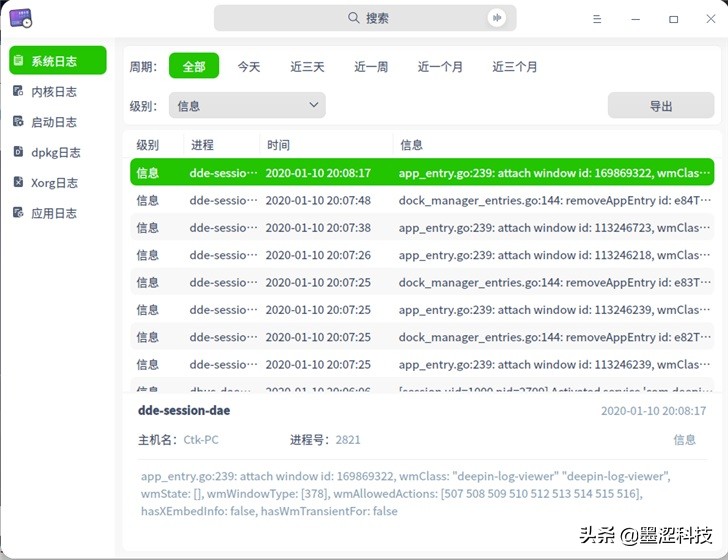728x560 pixels.
Task: Select log row at 20:07:38
Action: coord(422,228)
